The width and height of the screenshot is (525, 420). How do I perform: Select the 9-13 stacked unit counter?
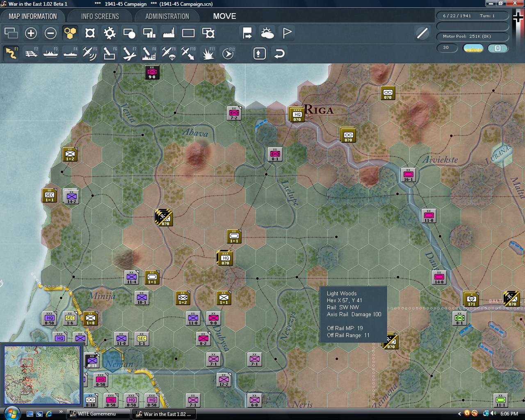[91, 361]
